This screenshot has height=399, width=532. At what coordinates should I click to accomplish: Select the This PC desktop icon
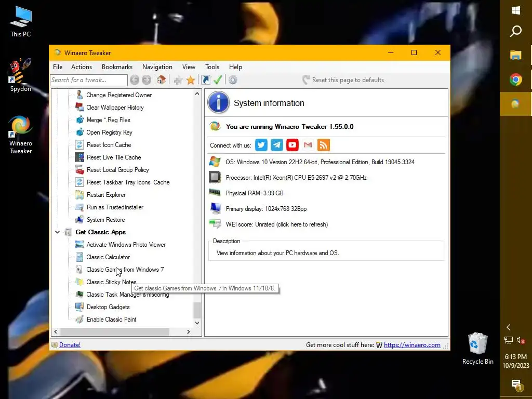(20, 21)
